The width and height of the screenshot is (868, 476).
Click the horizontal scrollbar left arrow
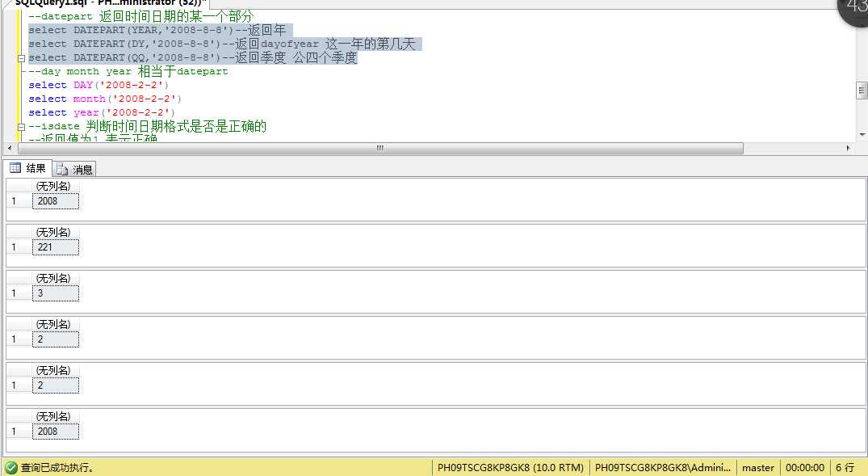point(9,148)
